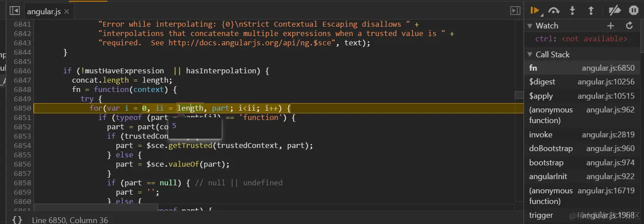The image size is (644, 224).
Task: Step into next function call
Action: (572, 11)
